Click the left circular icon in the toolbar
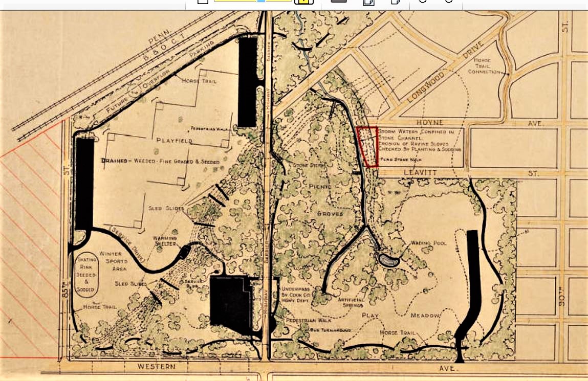This screenshot has height=381, width=588. pyautogui.click(x=423, y=1)
